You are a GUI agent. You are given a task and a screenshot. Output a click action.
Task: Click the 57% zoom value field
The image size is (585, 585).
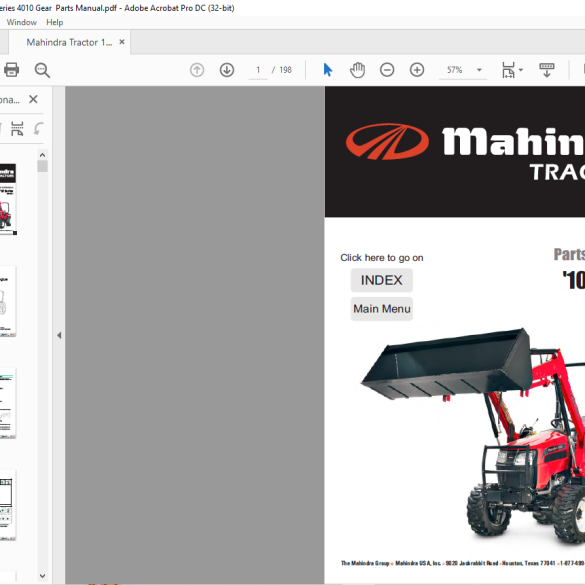(x=455, y=70)
